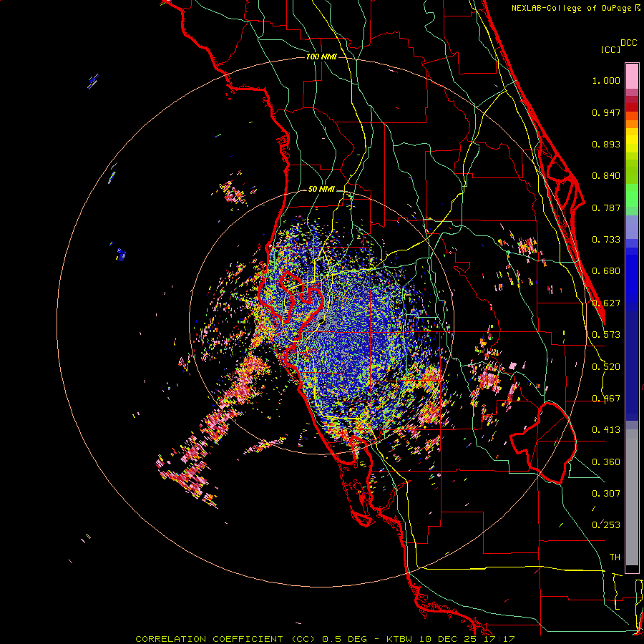Select the 0.787 color scale value
Screen dimensions: 644x644
click(606, 208)
